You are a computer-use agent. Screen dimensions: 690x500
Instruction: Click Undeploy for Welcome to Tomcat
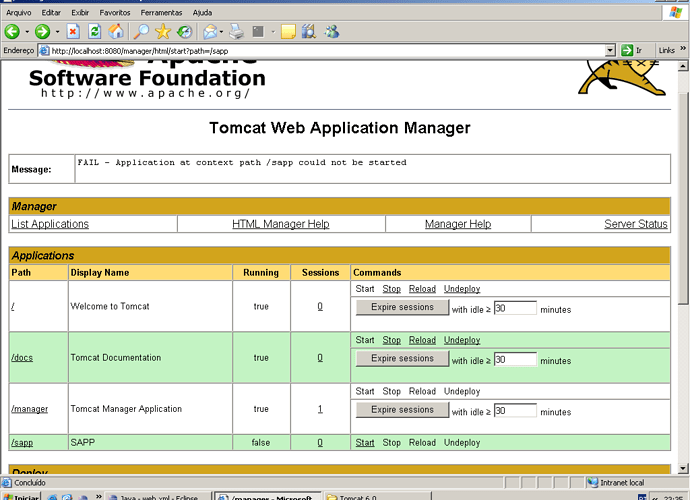pyautogui.click(x=462, y=289)
